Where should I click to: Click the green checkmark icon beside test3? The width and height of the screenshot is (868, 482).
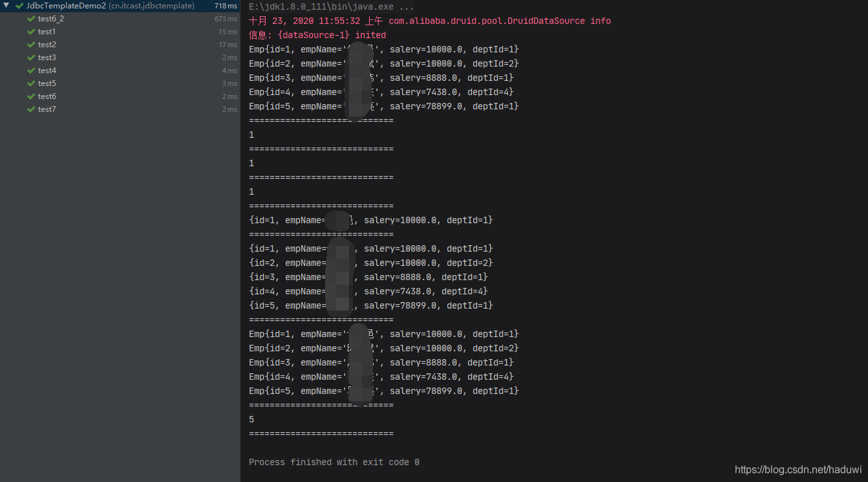31,58
